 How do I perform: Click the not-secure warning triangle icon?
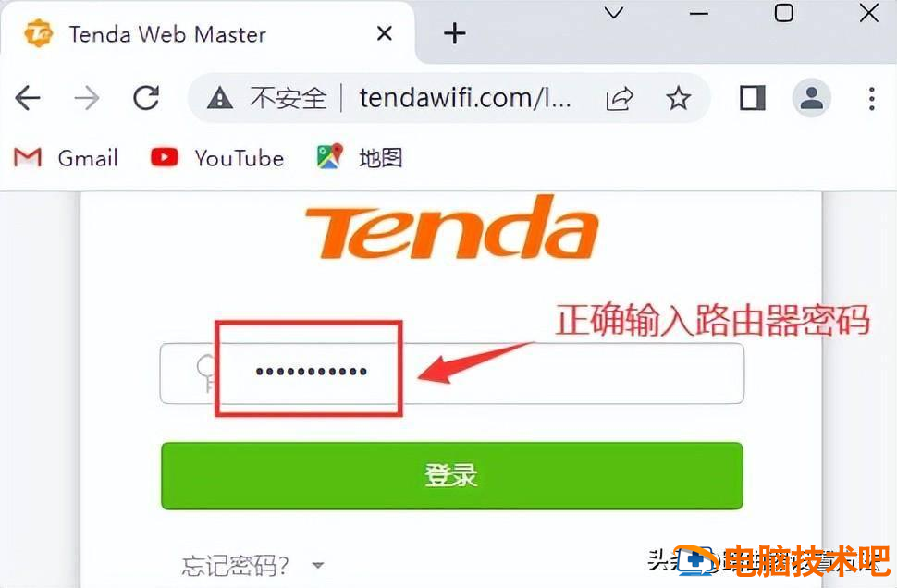220,98
